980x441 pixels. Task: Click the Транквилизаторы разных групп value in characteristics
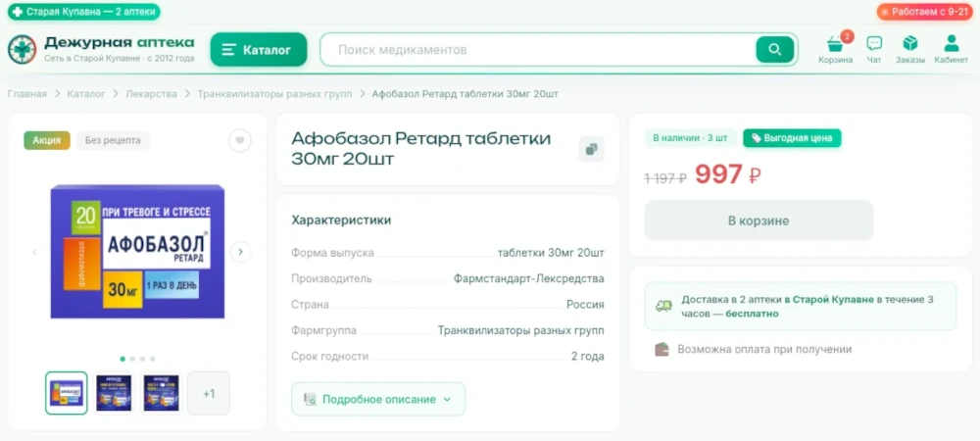(521, 330)
